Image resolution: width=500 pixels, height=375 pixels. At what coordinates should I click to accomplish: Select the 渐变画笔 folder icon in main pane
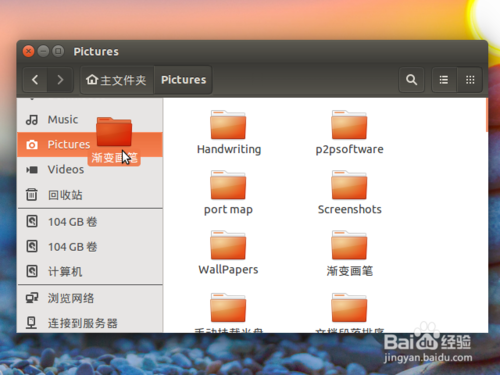click(x=349, y=245)
